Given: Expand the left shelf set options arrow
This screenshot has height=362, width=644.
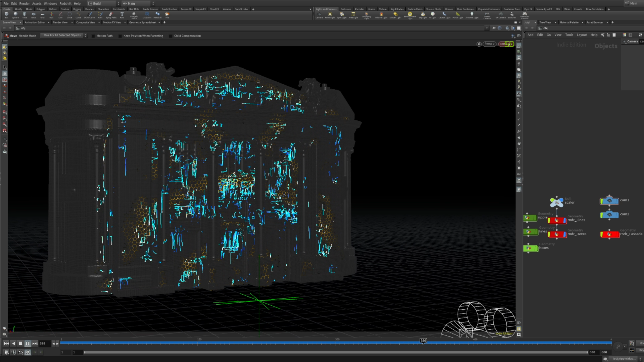Looking at the screenshot, I should click(310, 9).
